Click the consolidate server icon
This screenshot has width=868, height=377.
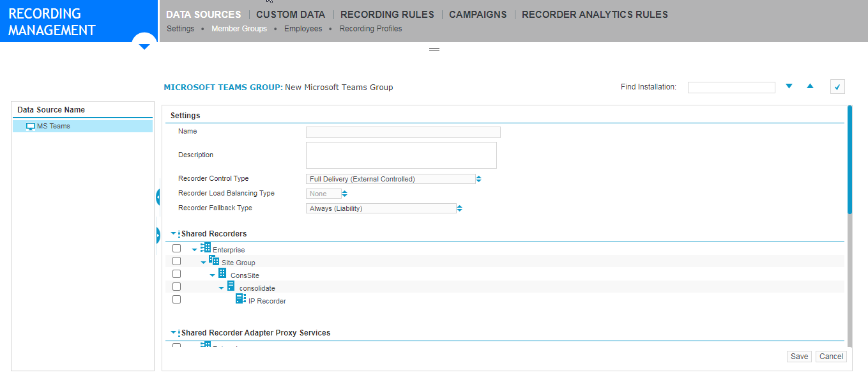pos(231,286)
